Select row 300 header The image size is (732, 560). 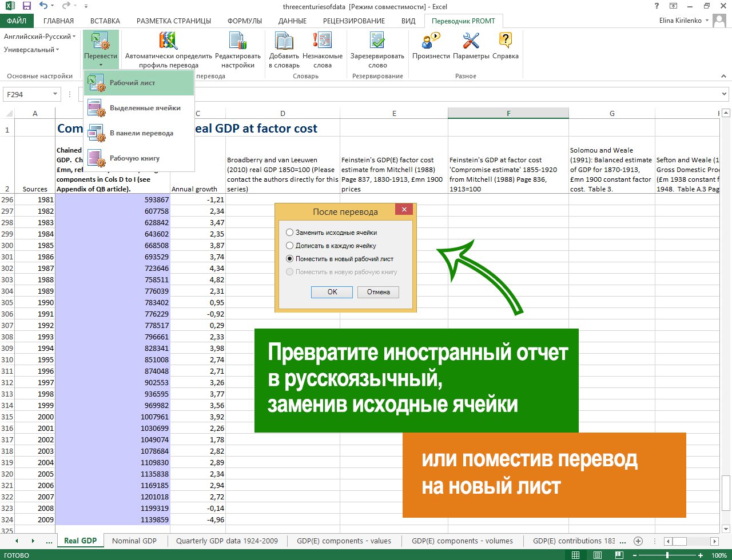(7, 245)
